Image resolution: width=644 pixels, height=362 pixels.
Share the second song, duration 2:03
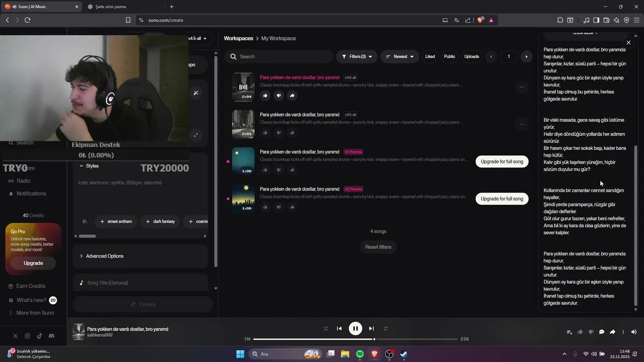292,133
